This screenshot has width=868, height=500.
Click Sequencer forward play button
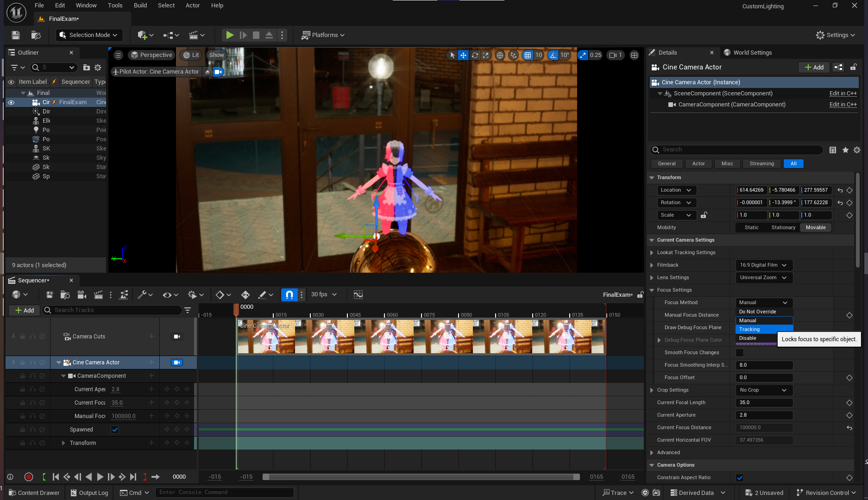100,477
